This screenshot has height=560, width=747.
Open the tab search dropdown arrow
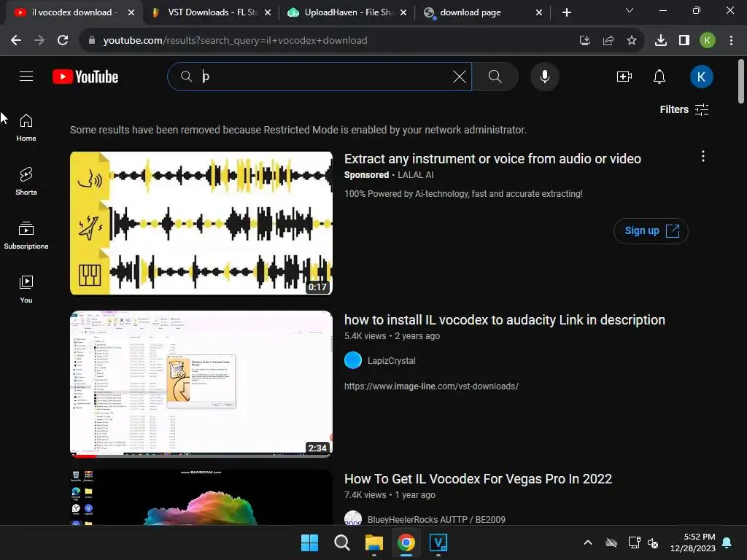630,10
